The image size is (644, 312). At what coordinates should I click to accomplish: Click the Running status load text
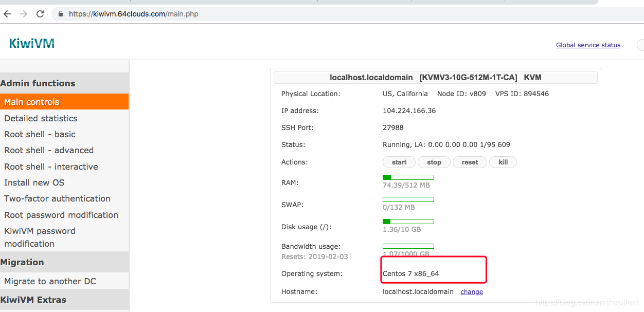pyautogui.click(x=446, y=144)
